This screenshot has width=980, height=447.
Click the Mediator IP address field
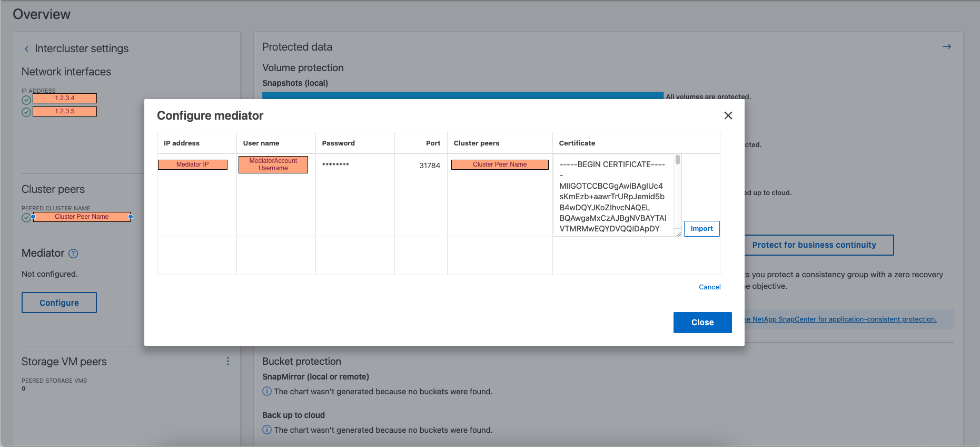[x=193, y=164]
